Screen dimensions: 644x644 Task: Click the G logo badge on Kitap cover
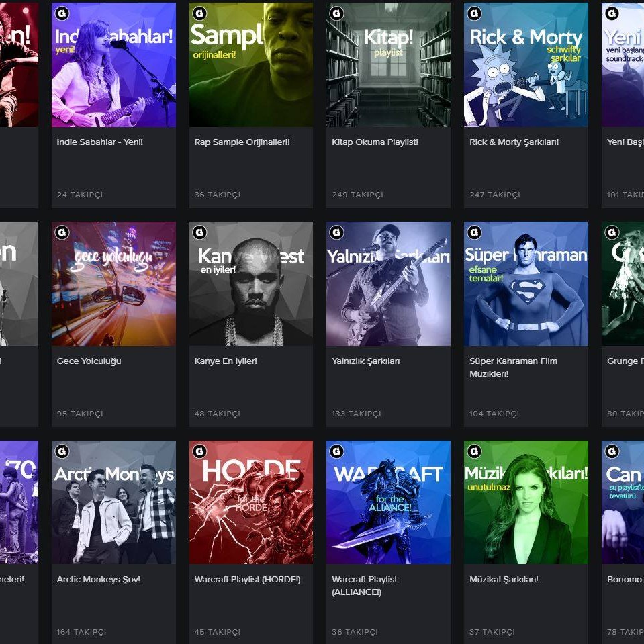coord(337,13)
